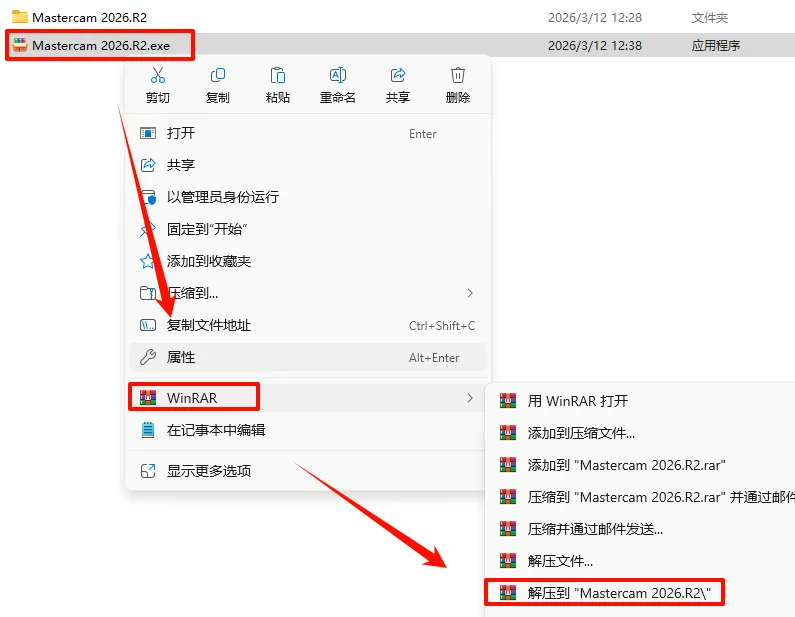Select 解压到 "Mastercam 2026.R2\" option
The height and width of the screenshot is (617, 795).
click(604, 593)
